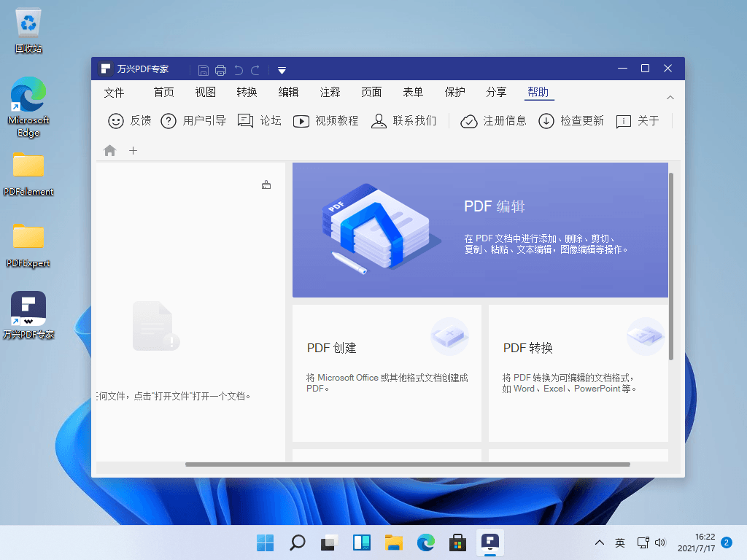Click the 反馈 smiley icon
747x560 pixels.
116,121
